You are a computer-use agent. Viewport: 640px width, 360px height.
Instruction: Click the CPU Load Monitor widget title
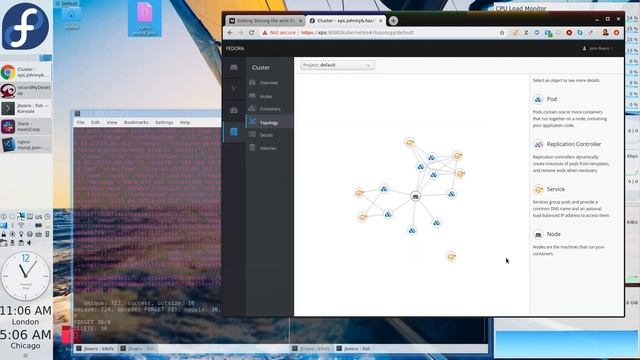[x=520, y=8]
